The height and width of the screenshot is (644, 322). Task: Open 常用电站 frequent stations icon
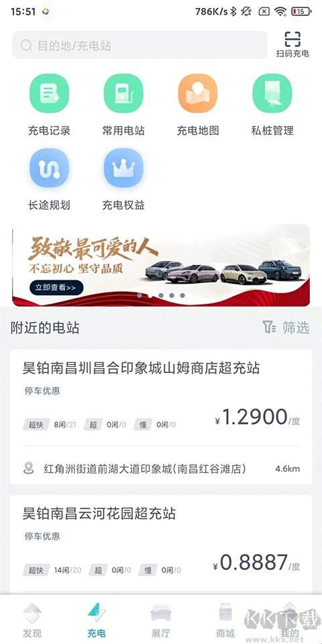coord(123,93)
